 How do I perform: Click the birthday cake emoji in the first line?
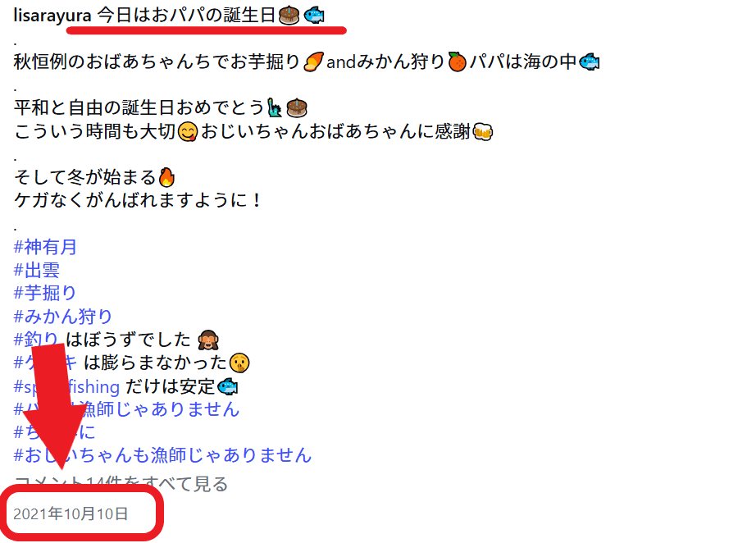pyautogui.click(x=289, y=16)
